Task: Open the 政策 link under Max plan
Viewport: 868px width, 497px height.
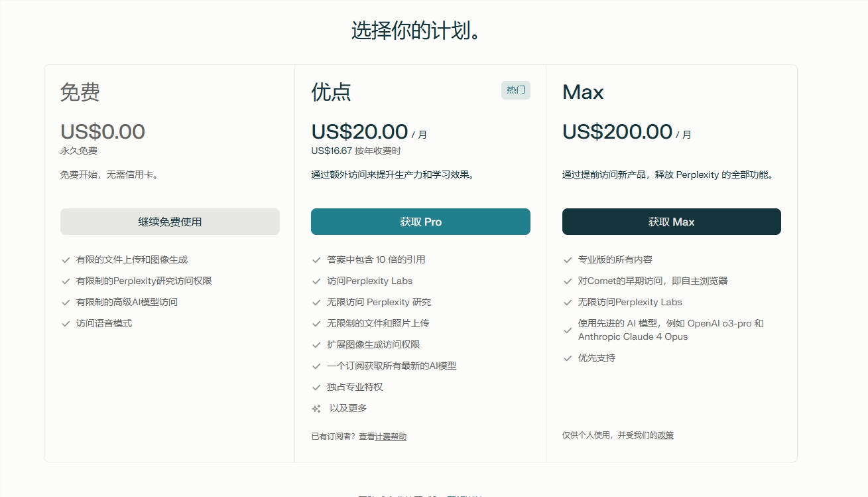Action: (666, 435)
